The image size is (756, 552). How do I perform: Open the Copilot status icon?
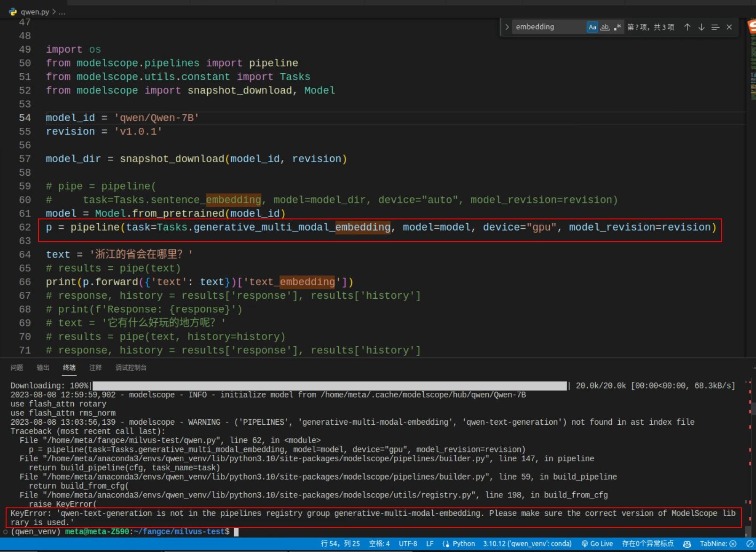click(687, 544)
